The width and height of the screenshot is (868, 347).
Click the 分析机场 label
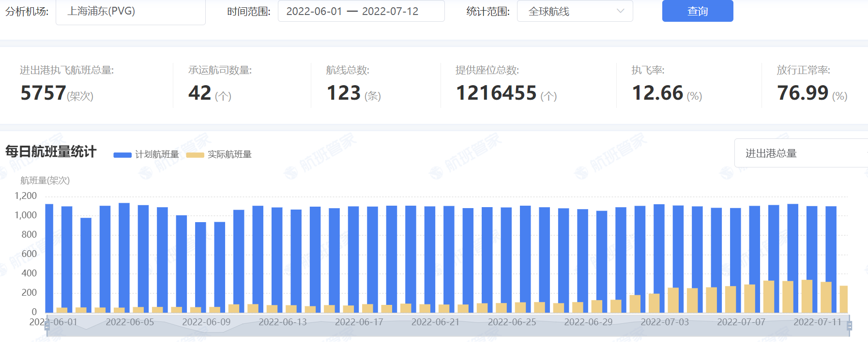click(x=27, y=12)
